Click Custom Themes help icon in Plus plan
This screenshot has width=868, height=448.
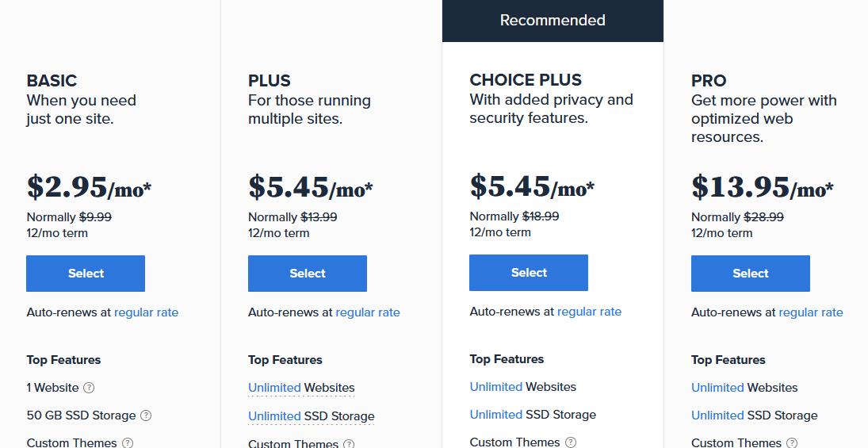[349, 443]
